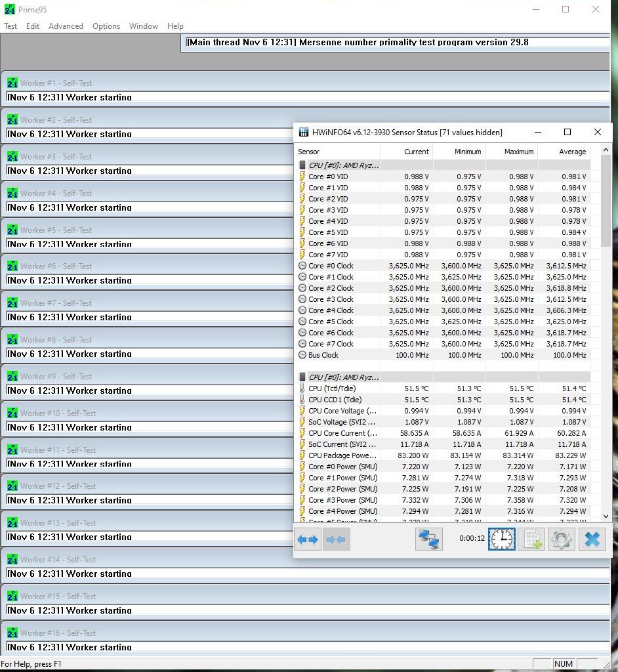Viewport: 618px width, 672px height.
Task: Click the Prime95 icon of Worker #1 window
Action: 12,83
